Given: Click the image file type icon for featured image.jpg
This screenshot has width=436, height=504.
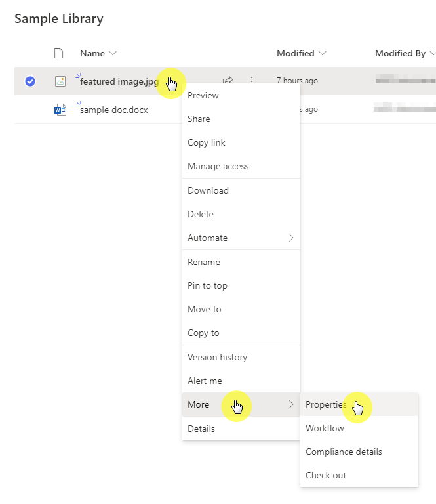Looking at the screenshot, I should [60, 81].
